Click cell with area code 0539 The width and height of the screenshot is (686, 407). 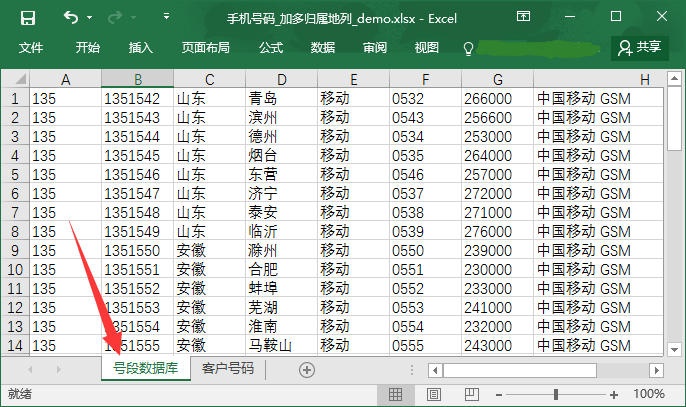click(x=425, y=232)
